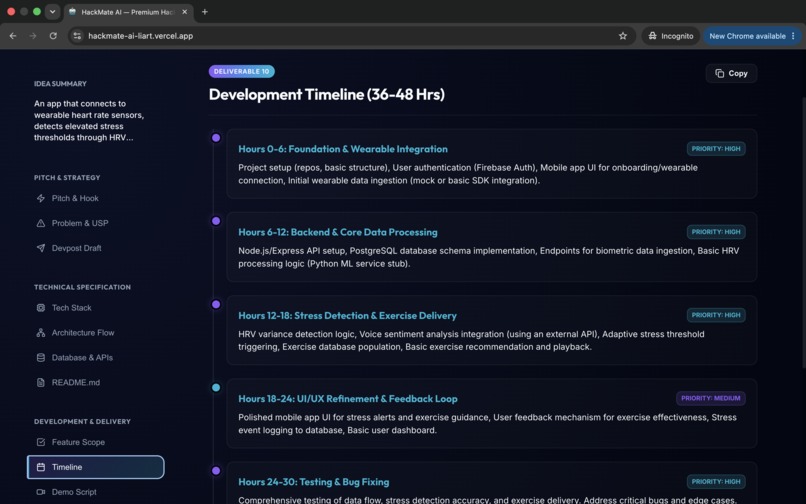Click the Incognito indicator
Screen dimensions: 806x504
tap(670, 36)
